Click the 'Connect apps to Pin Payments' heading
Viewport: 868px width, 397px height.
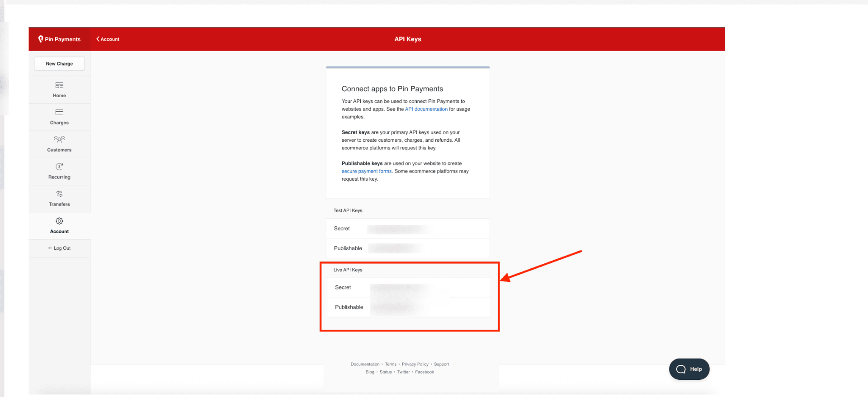pyautogui.click(x=392, y=89)
